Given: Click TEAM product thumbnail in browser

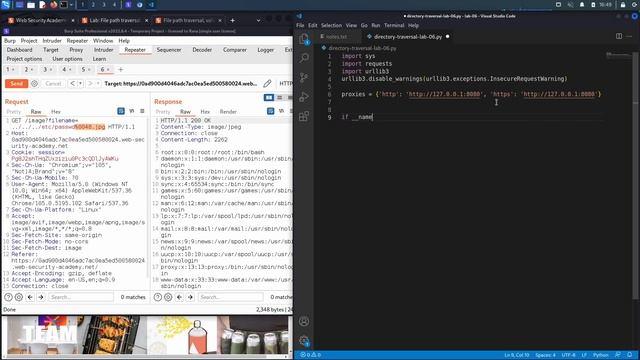Looking at the screenshot, I should [x=43, y=335].
